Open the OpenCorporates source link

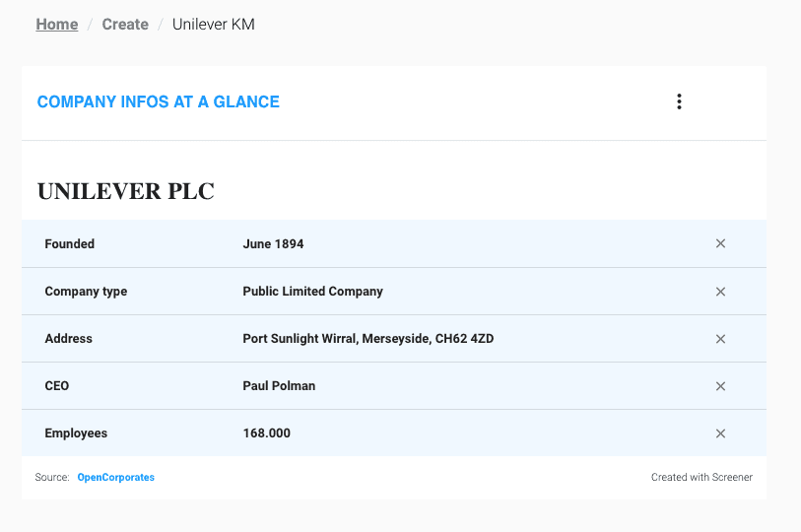116,477
